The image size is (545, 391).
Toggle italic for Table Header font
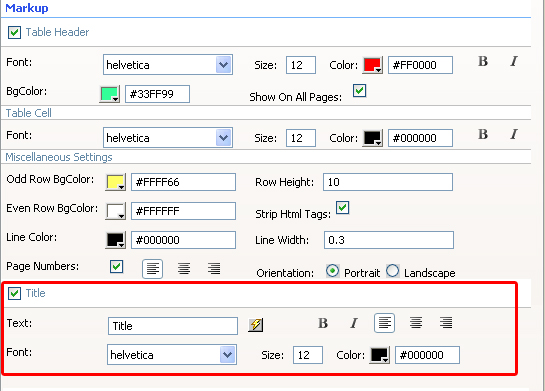click(x=514, y=62)
